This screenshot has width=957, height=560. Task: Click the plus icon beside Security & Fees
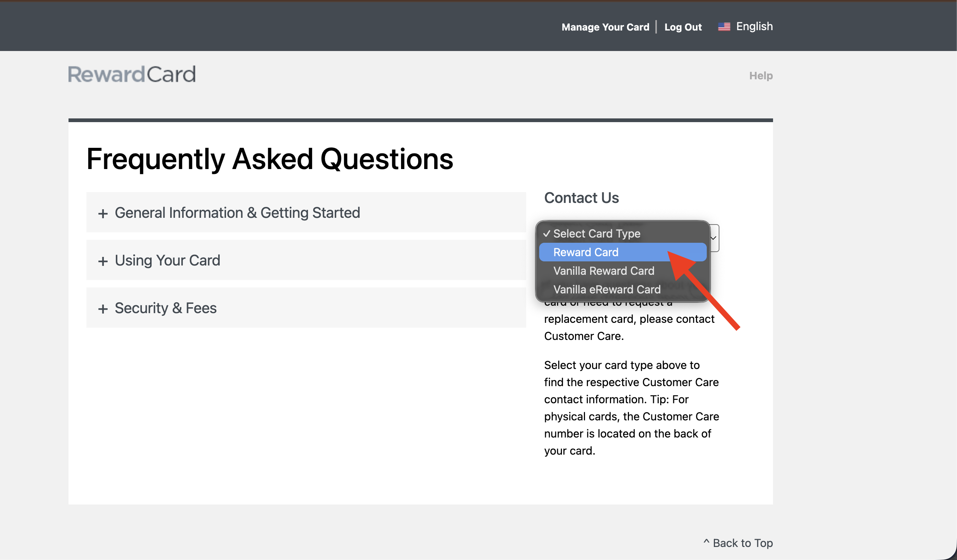click(102, 309)
